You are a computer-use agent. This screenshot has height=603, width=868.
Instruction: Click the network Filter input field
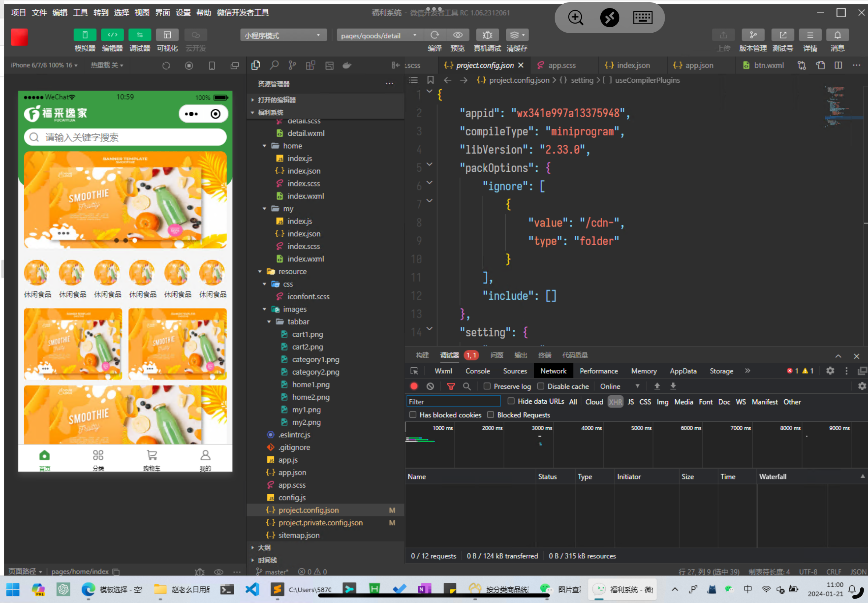pos(453,402)
